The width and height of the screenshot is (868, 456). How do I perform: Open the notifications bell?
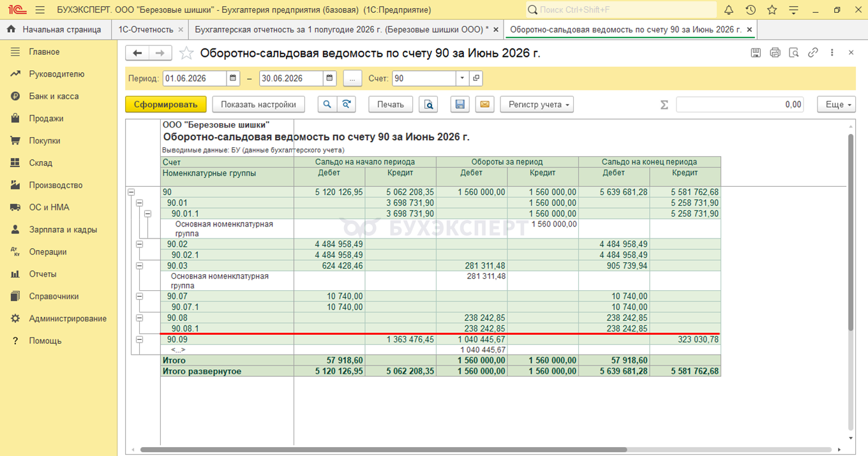click(x=729, y=10)
